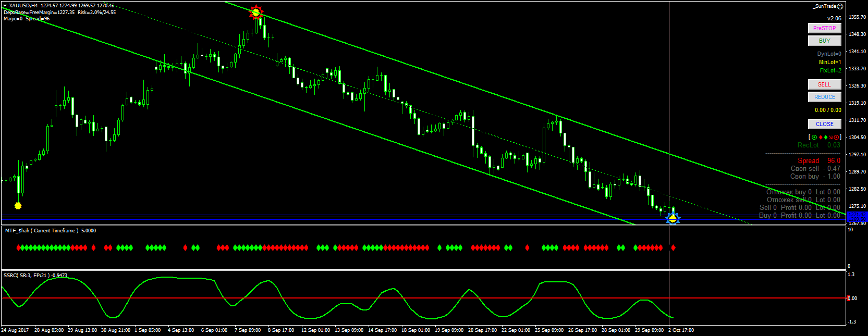Click the Magic=0 Spread=96 info line

point(27,18)
